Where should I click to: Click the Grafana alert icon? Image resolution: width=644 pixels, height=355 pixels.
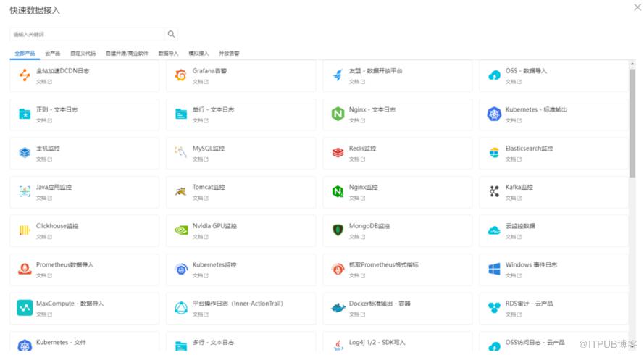point(180,75)
